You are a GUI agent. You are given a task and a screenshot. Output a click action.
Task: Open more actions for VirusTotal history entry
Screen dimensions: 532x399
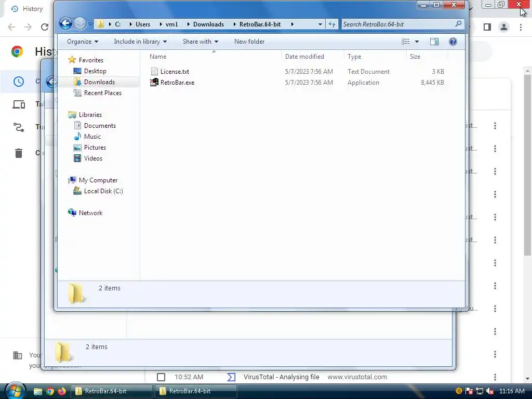[495, 377]
